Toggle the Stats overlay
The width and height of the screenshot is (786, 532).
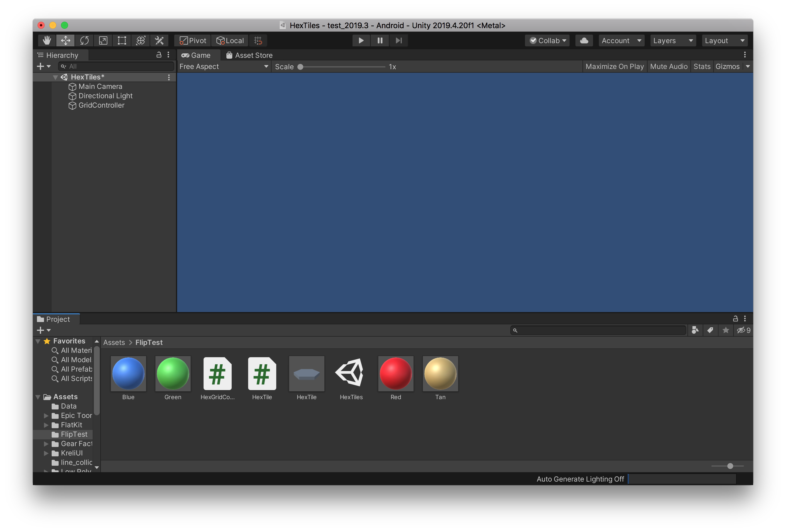[702, 67]
